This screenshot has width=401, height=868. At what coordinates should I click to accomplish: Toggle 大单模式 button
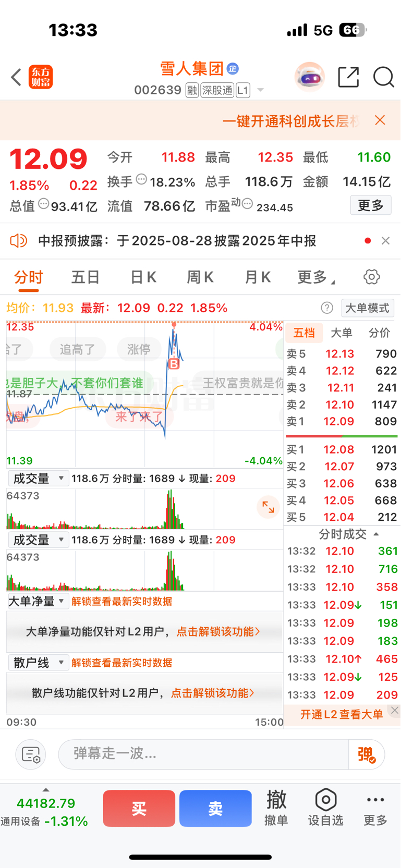[x=368, y=308]
